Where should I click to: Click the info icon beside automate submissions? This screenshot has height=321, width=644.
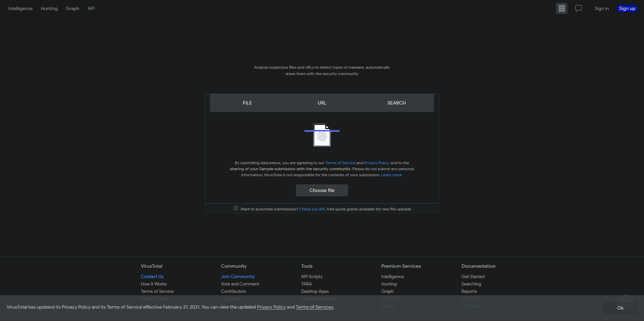pyautogui.click(x=236, y=208)
